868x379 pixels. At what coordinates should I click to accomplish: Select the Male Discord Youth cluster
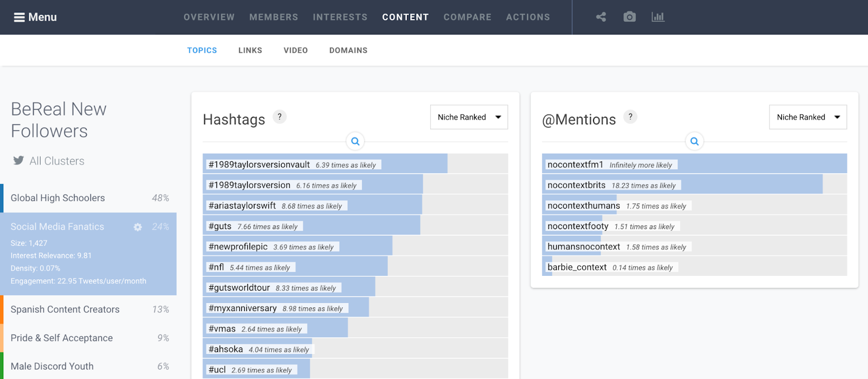(x=88, y=366)
